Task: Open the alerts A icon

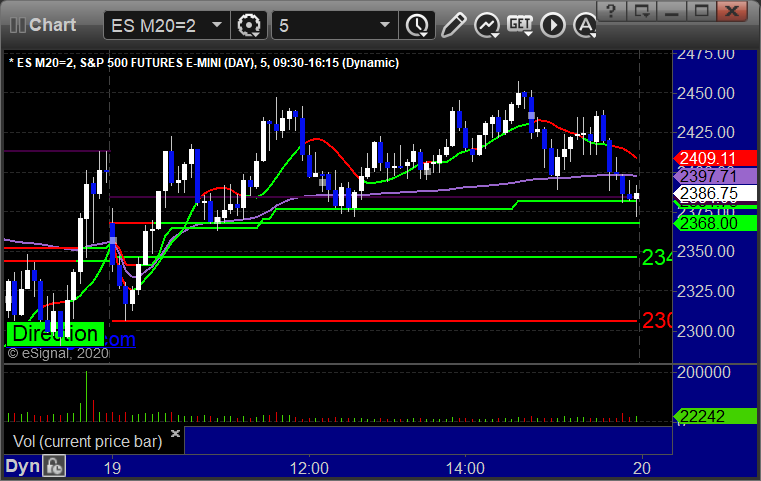Action: [x=585, y=25]
